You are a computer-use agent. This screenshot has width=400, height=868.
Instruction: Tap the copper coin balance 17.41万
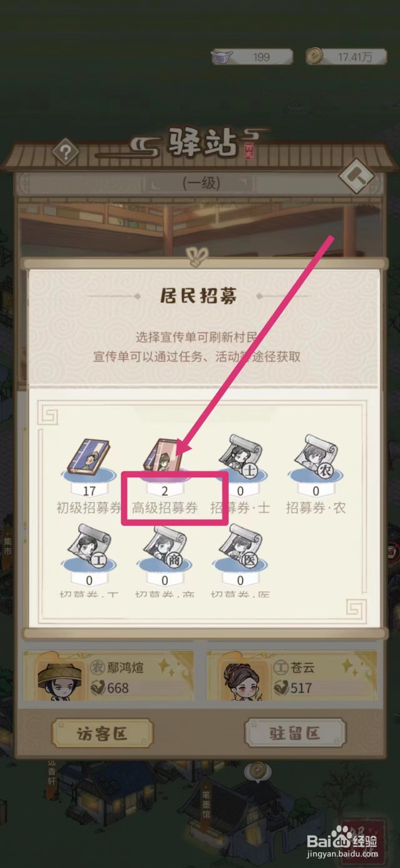coord(346,56)
